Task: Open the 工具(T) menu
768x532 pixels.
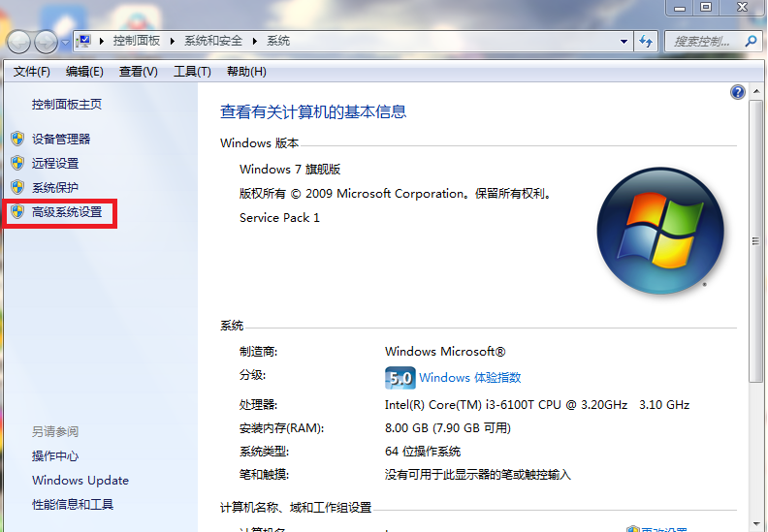Action: coord(192,72)
